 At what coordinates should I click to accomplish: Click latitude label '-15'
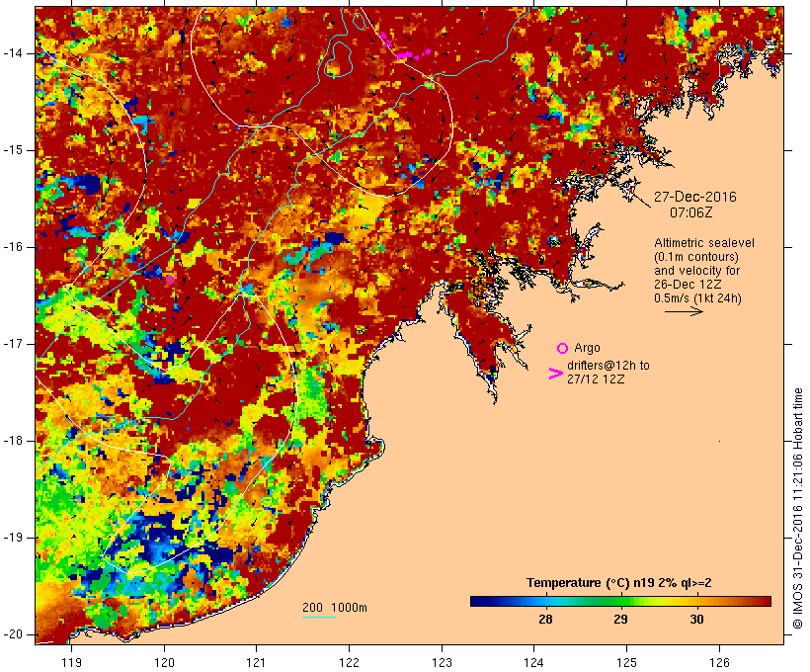pos(13,150)
